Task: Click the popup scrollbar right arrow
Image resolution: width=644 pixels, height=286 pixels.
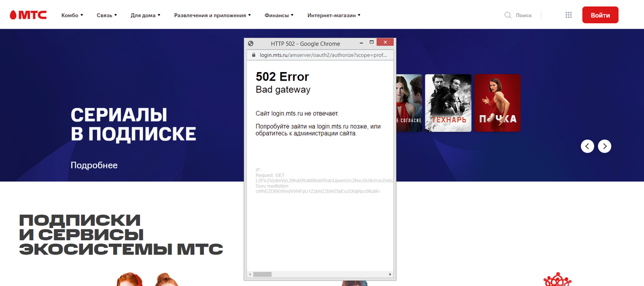Action: click(391, 274)
